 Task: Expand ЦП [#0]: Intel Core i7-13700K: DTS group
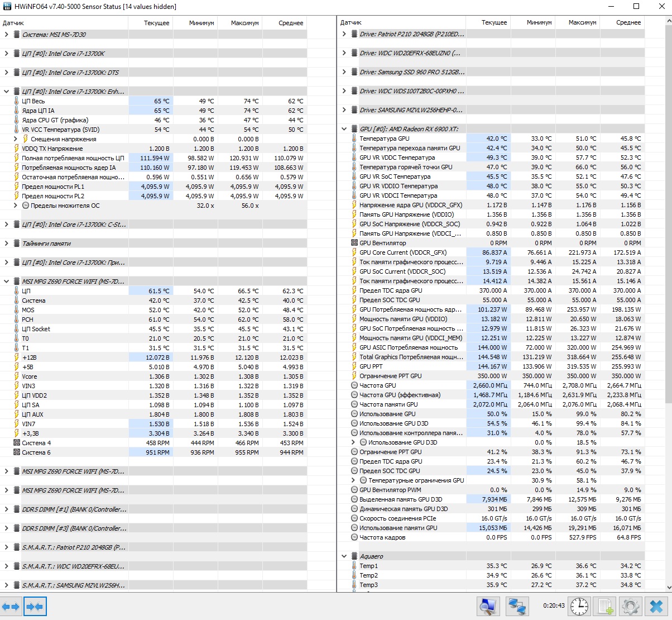pyautogui.click(x=6, y=73)
